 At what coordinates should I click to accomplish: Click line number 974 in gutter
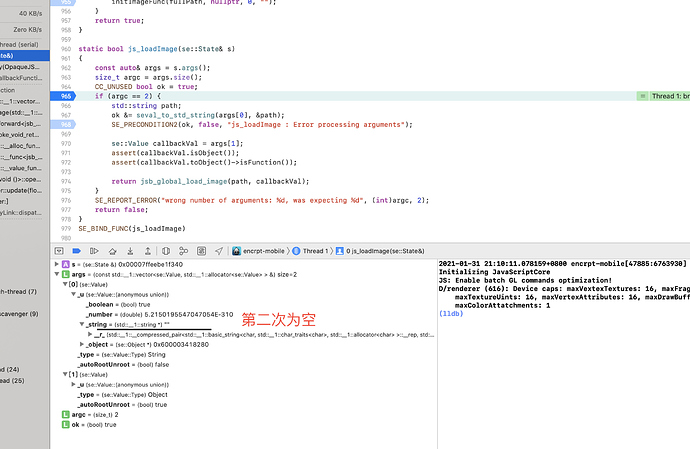tap(66, 181)
